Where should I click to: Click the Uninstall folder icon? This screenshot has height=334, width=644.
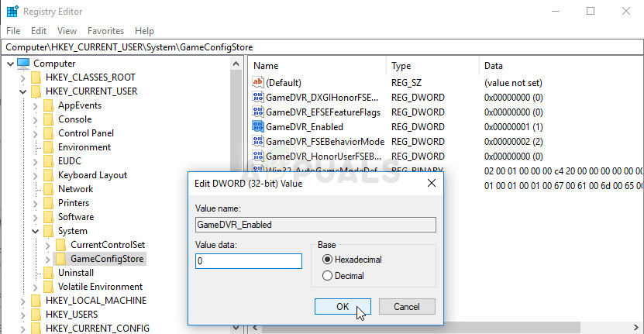pyautogui.click(x=49, y=273)
